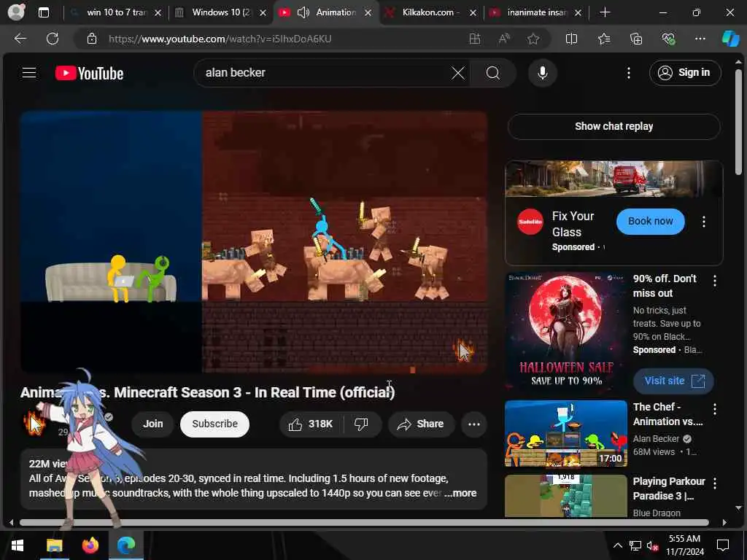This screenshot has width=747, height=560.
Task: Click the Edge taskbar icon
Action: pos(126,545)
